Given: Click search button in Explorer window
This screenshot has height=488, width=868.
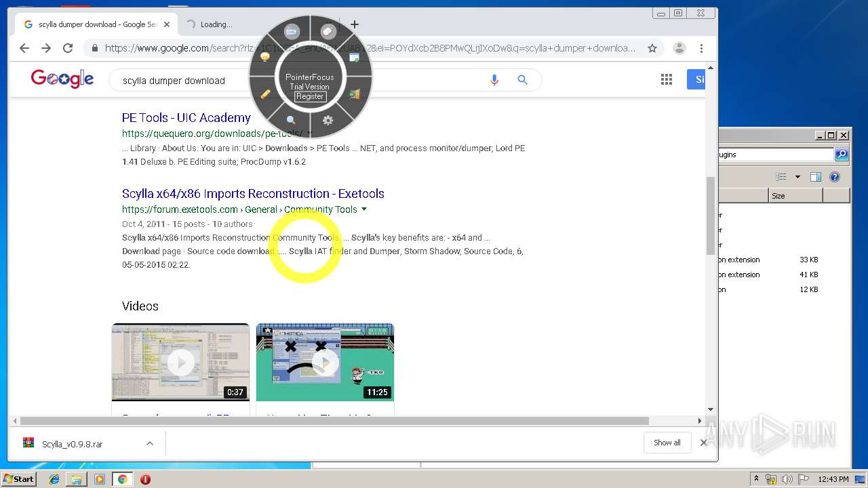Looking at the screenshot, I should pyautogui.click(x=842, y=155).
